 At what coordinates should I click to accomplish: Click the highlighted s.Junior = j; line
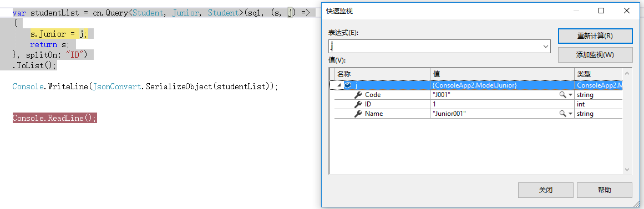point(59,34)
